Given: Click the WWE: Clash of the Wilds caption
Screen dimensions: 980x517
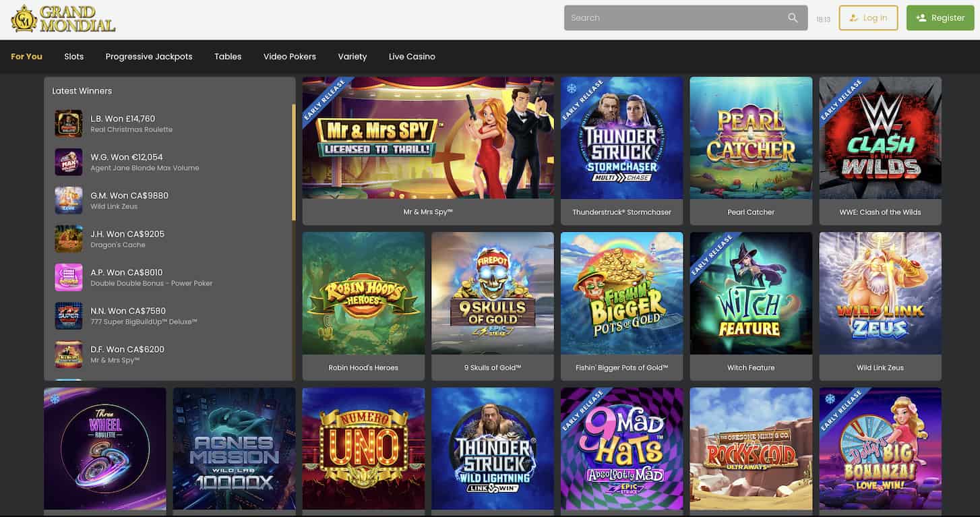Looking at the screenshot, I should 880,212.
